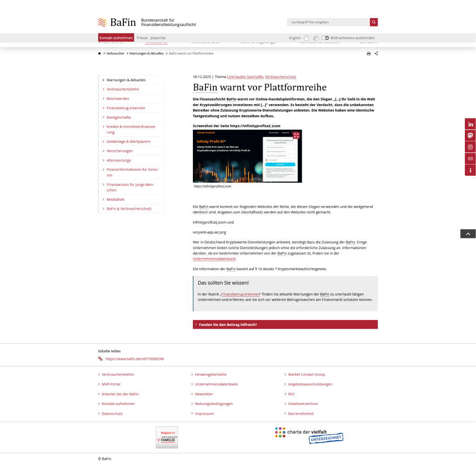
Task: Open footer link MVP-Portal
Action: click(x=111, y=384)
